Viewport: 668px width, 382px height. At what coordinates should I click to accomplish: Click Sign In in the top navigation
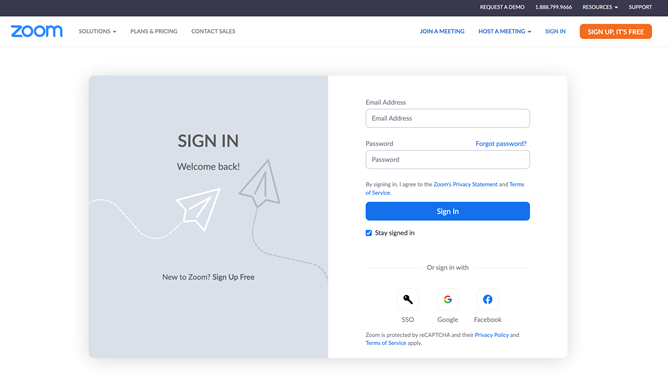[555, 31]
